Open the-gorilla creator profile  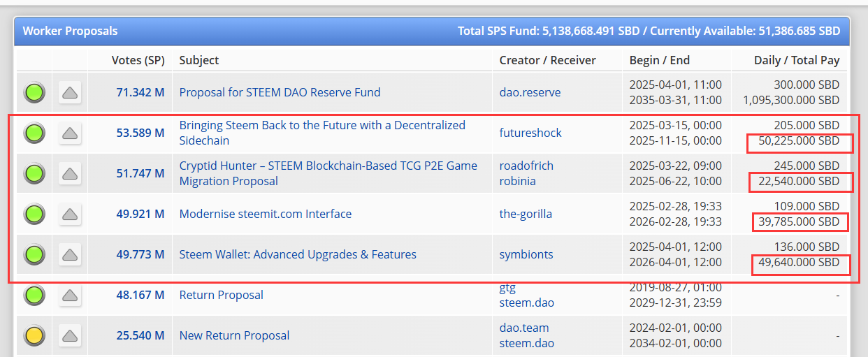(x=526, y=214)
